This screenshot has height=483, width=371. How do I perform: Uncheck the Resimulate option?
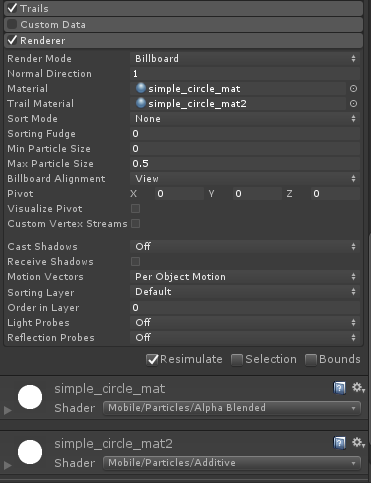(x=152, y=360)
